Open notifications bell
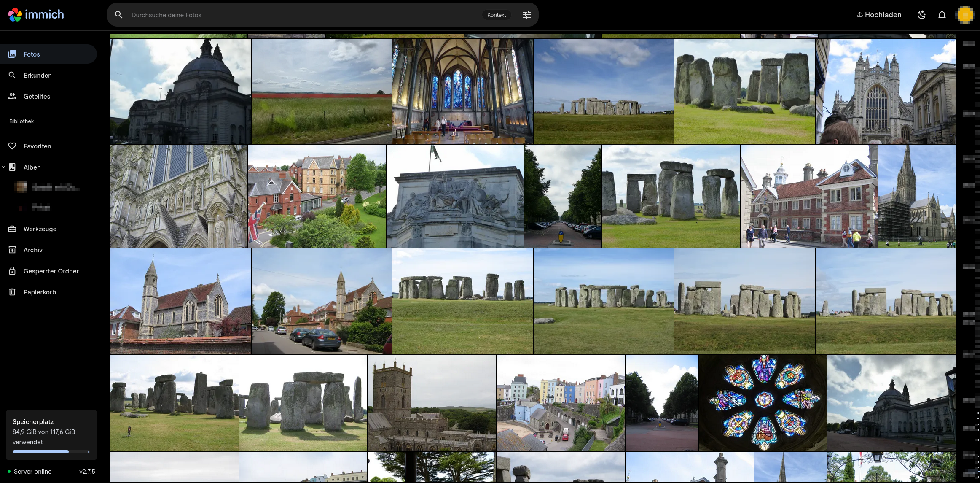Screen dimensions: 980x483 pos(942,15)
